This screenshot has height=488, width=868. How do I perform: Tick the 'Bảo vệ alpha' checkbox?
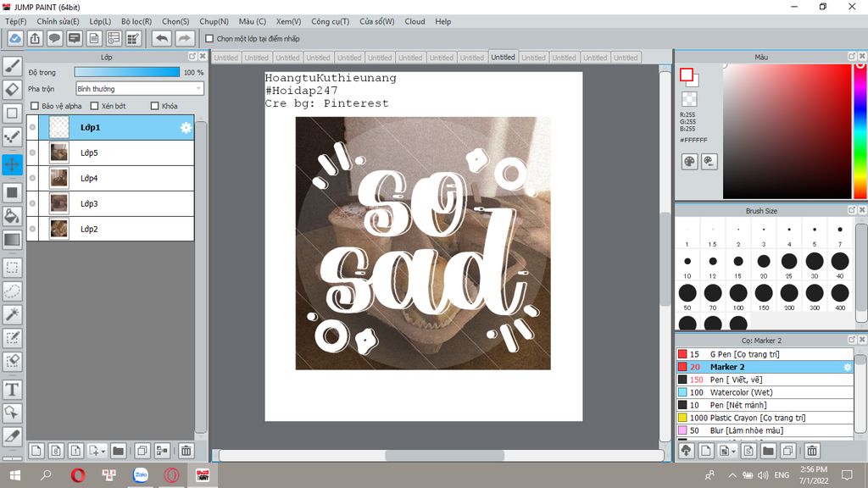(x=35, y=106)
